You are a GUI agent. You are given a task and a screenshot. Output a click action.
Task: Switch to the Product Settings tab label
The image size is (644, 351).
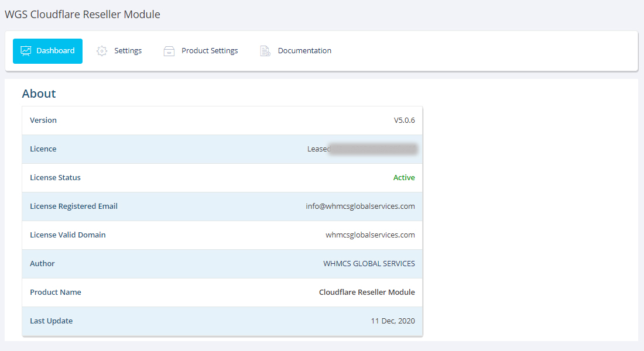[x=210, y=51]
